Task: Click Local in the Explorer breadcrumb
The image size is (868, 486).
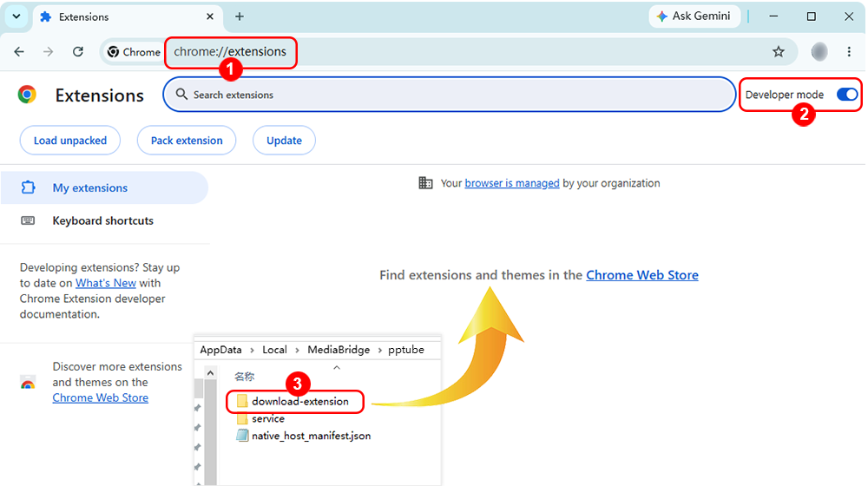Action: [274, 350]
